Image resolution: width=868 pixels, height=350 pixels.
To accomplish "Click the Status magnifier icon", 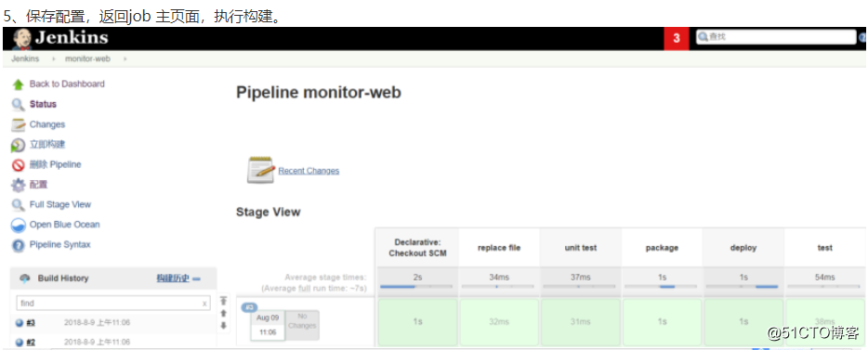I will (19, 105).
